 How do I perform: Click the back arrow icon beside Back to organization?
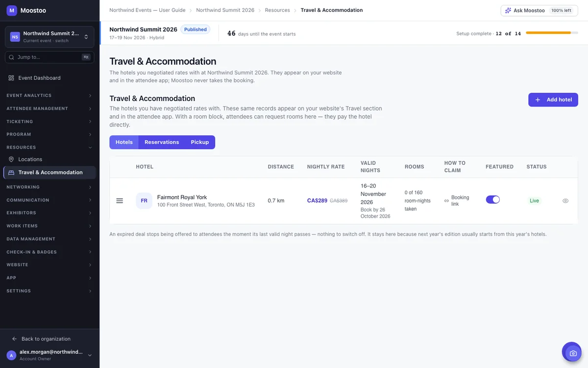[15, 339]
